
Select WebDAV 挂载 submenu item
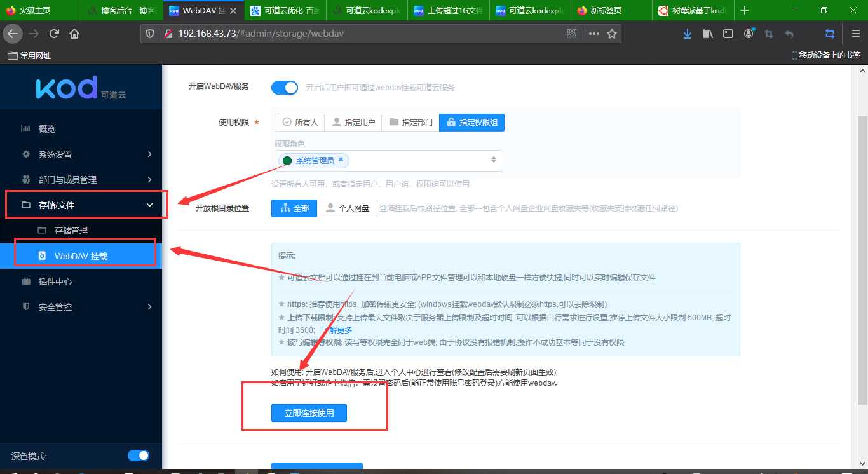81,256
